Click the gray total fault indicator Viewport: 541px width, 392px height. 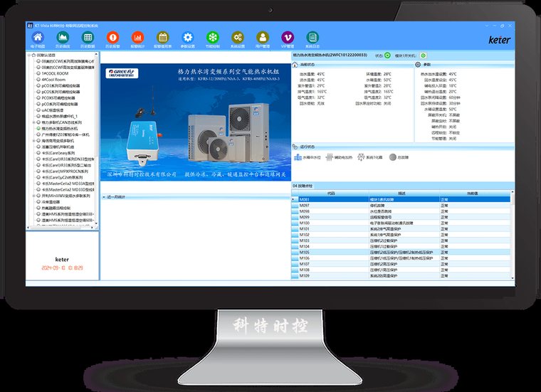coord(393,157)
